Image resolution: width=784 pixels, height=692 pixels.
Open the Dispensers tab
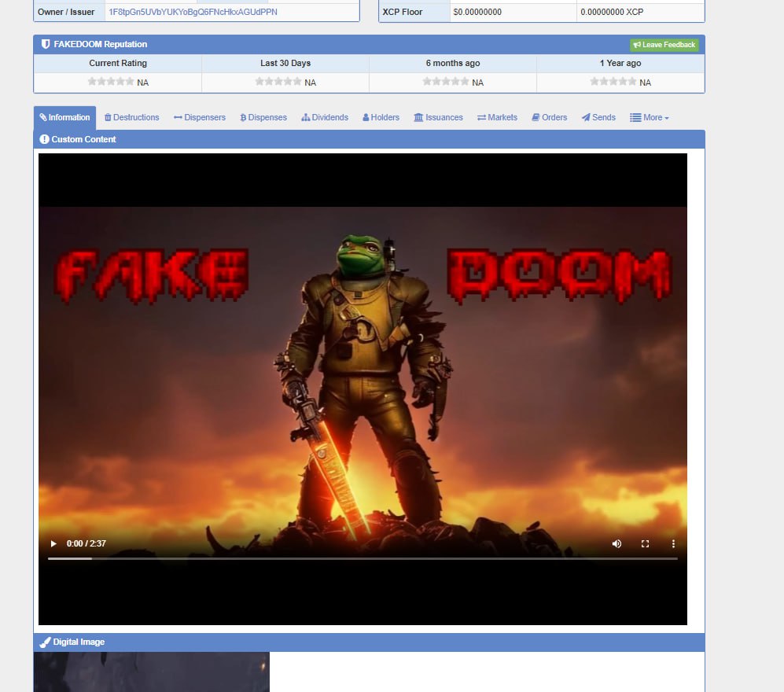click(x=200, y=117)
